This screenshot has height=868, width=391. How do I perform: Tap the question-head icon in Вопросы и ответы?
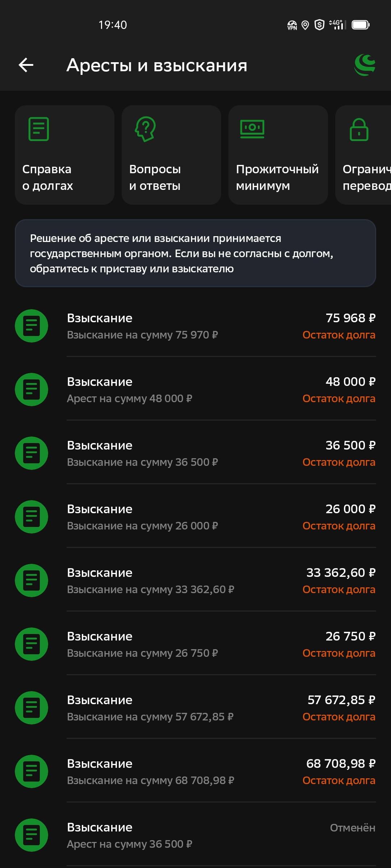tap(146, 129)
